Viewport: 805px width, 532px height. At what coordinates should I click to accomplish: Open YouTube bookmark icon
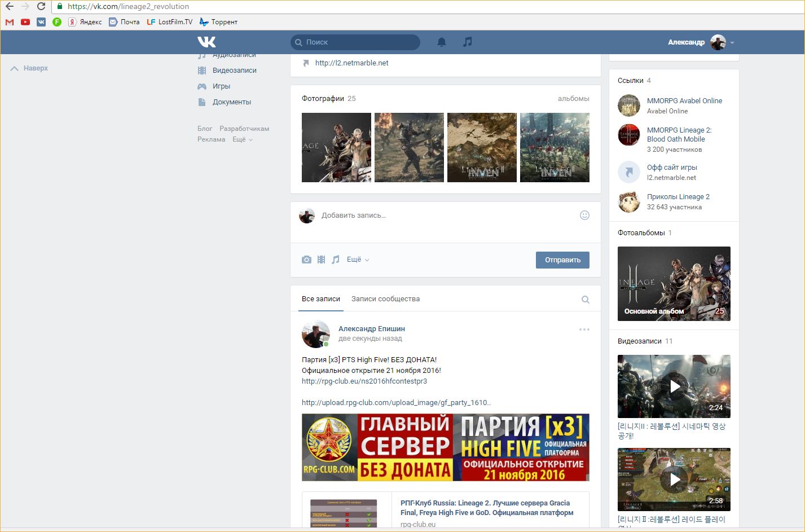(25, 22)
